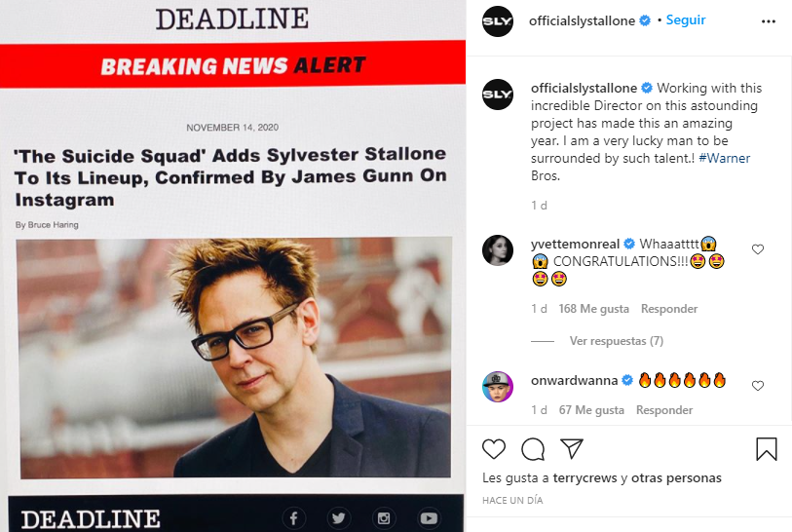The image size is (792, 532).
Task: Open SLY profile avatar in the post header
Action: [498, 21]
